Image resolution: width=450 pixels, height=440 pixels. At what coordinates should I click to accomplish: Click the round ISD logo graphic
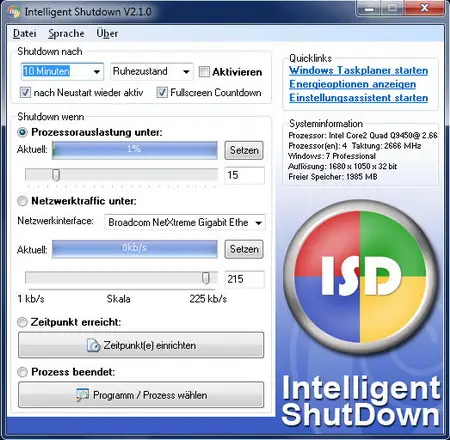[x=360, y=277]
